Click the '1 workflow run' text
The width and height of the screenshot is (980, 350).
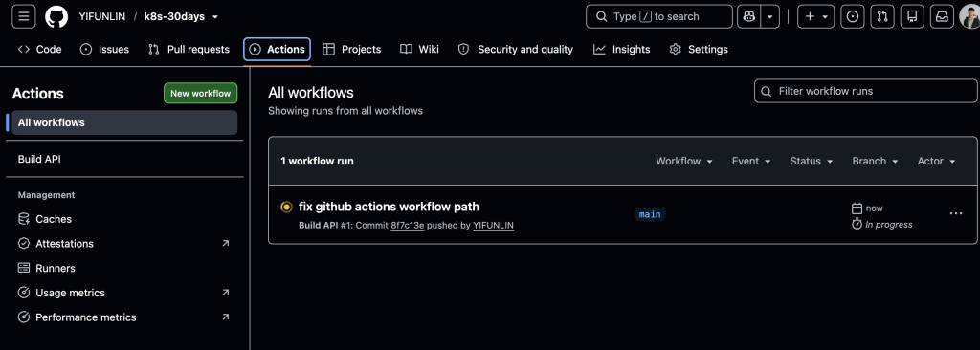tap(317, 162)
